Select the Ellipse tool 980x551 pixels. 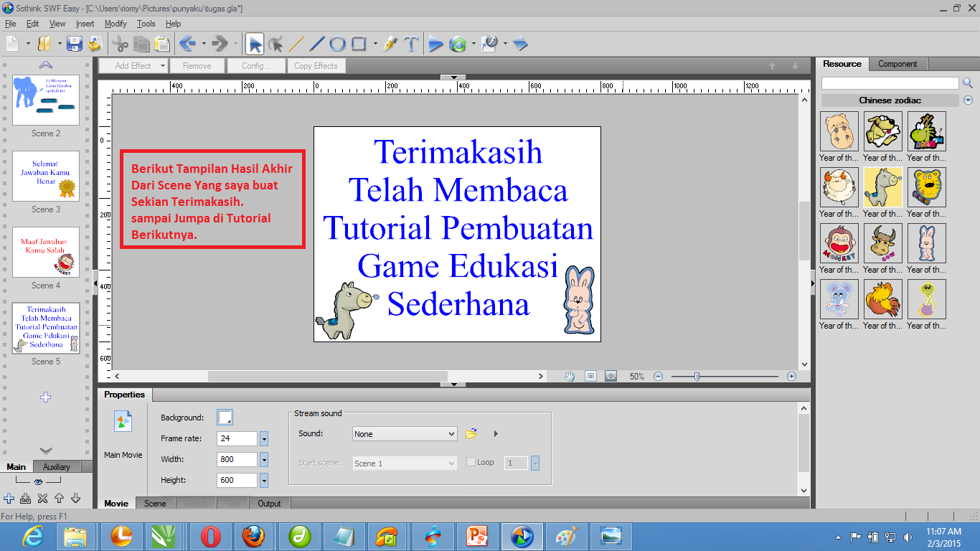pyautogui.click(x=336, y=44)
